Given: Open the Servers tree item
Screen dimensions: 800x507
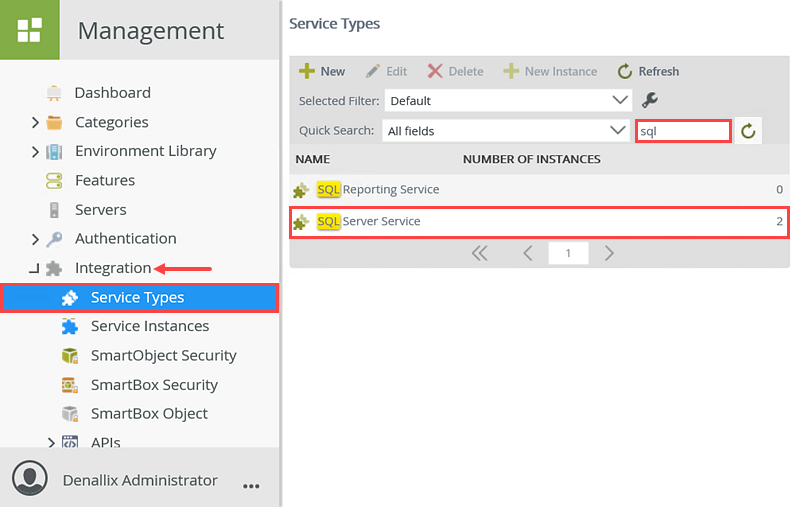Looking at the screenshot, I should point(101,210).
